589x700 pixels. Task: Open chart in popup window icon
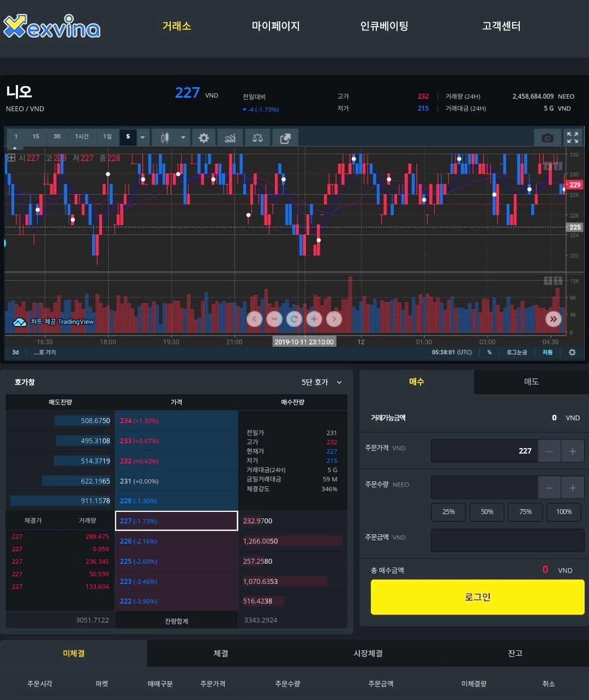285,137
